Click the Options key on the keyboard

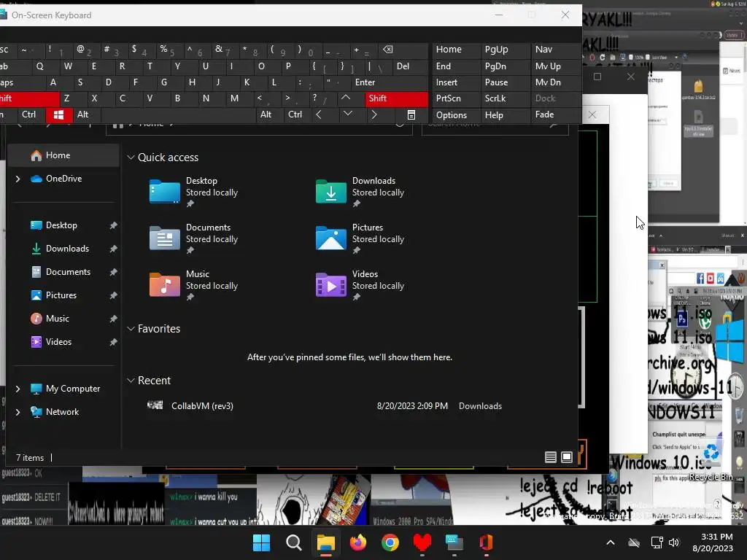click(x=456, y=114)
